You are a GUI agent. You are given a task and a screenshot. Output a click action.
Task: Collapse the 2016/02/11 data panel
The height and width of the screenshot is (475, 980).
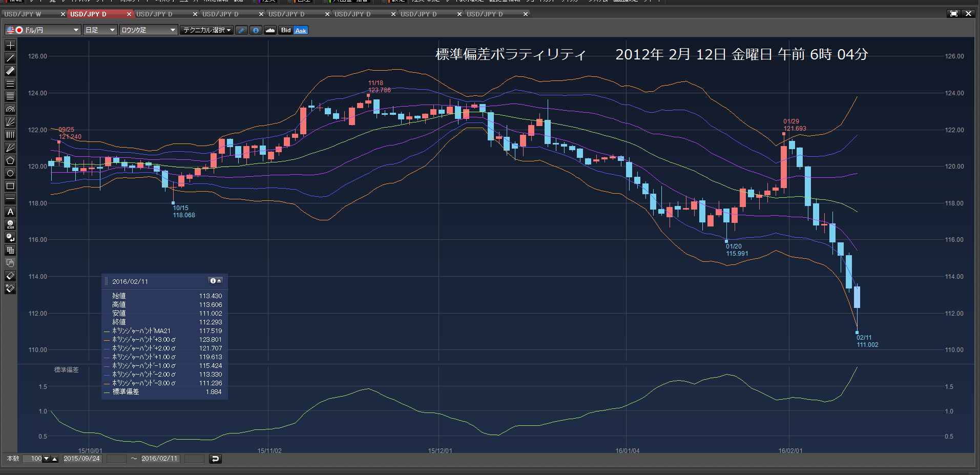click(x=216, y=281)
